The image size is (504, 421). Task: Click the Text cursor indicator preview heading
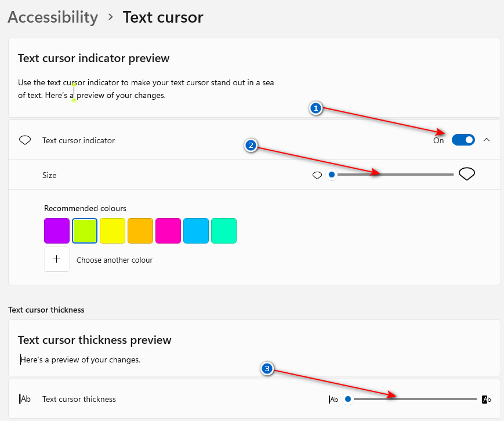click(x=93, y=58)
